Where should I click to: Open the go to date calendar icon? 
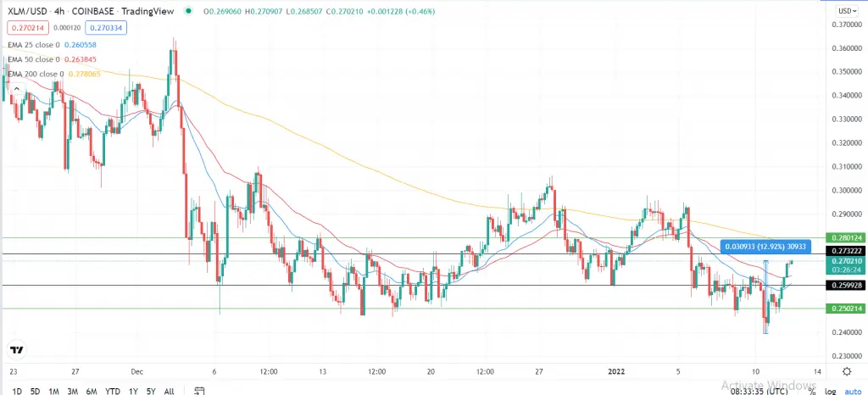pyautogui.click(x=200, y=391)
